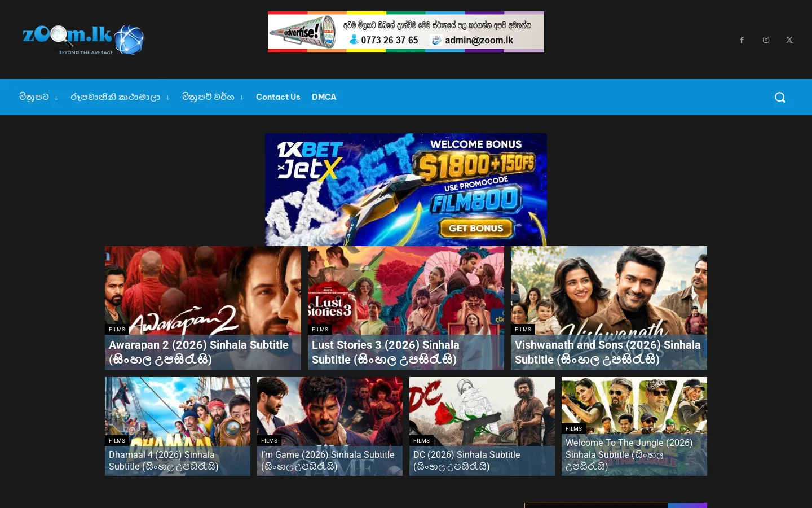Viewport: 812px width, 508px height.
Task: Click FILMS tag on Welcome To The Jungle card
Action: pyautogui.click(x=574, y=429)
